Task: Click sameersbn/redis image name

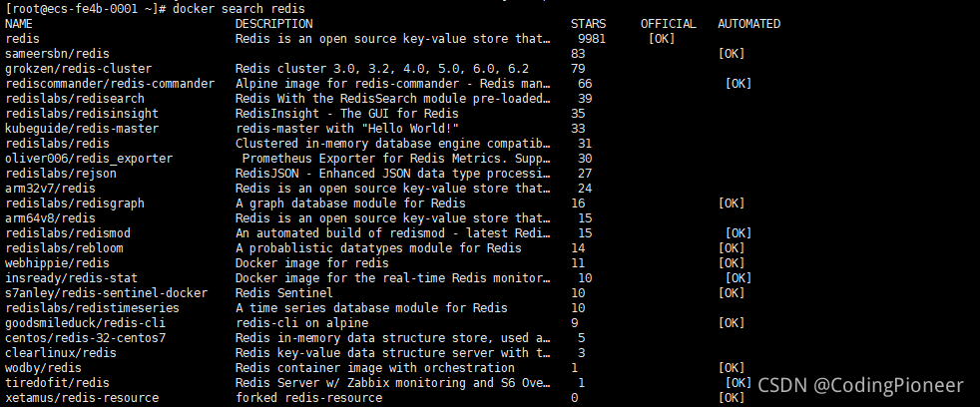Action: pos(57,54)
